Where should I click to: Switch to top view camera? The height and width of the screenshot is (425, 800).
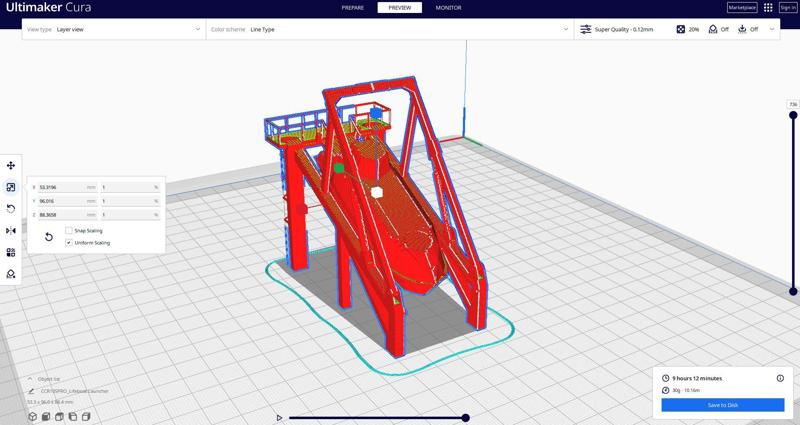tap(59, 417)
